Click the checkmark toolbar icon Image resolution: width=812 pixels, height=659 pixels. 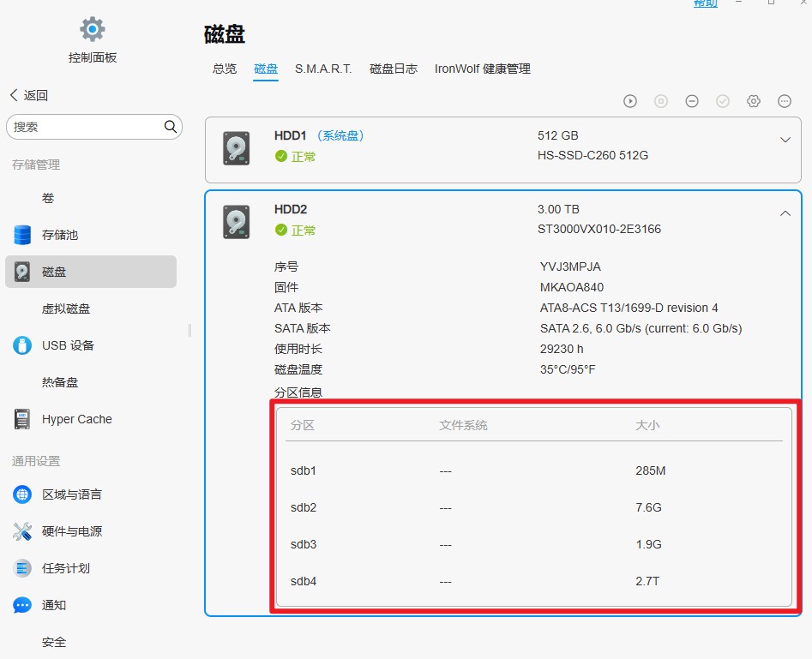tap(723, 101)
